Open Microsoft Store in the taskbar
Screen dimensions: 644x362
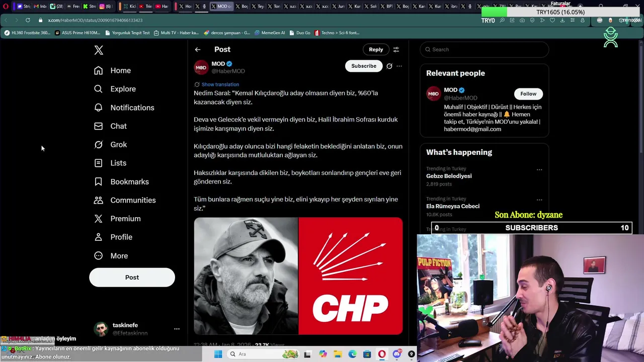pos(367,354)
